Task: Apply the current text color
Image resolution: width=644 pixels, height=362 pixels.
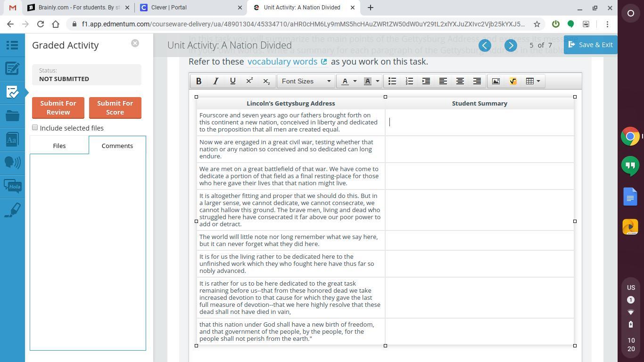Action: click(345, 81)
